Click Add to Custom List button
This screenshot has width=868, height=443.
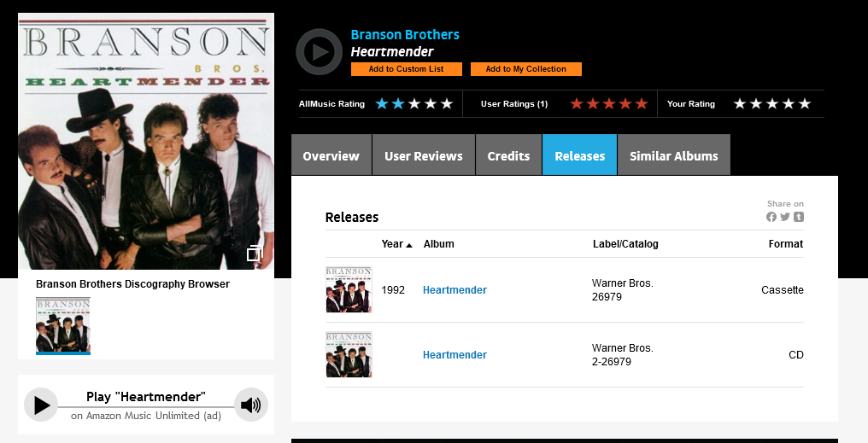[x=407, y=69]
